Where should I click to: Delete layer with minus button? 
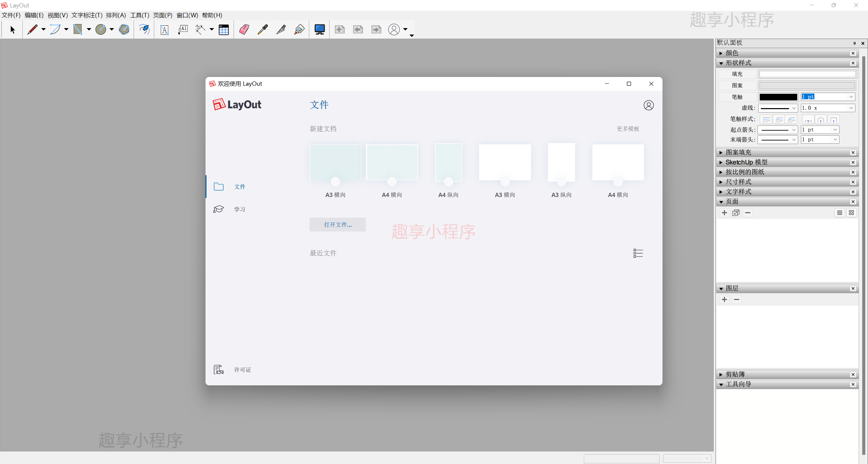[736, 300]
